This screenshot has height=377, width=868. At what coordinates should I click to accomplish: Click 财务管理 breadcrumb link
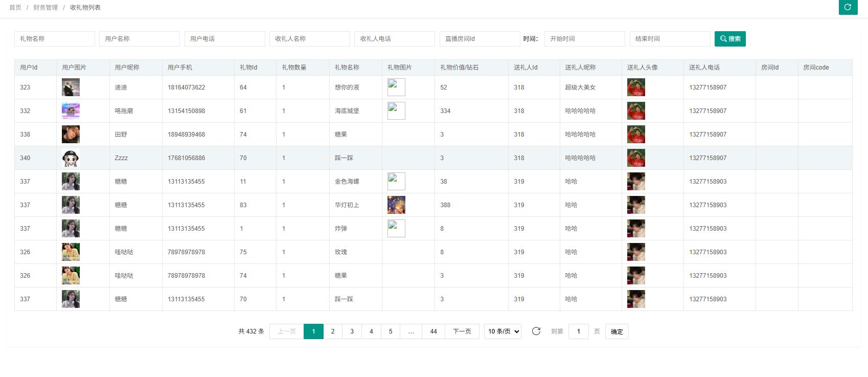pyautogui.click(x=45, y=8)
